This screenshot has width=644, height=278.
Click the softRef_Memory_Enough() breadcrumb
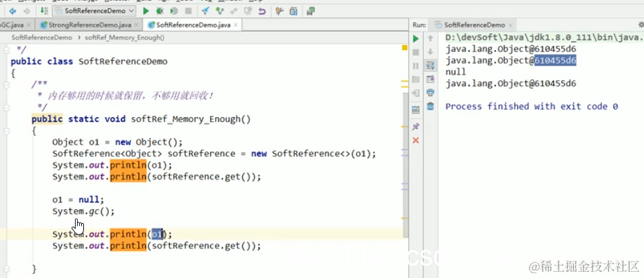[124, 37]
